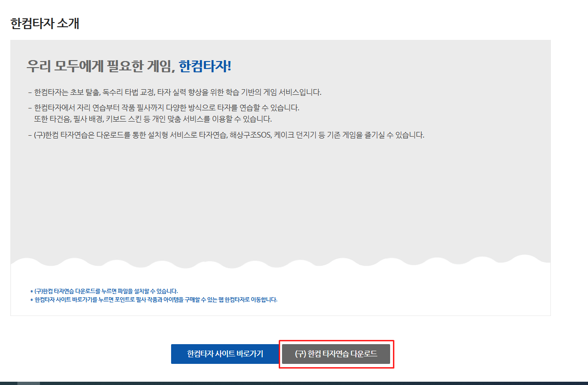Click the note about 한컴타자 사이트 바로가기를 누르면 포인트로
588x385 pixels.
click(x=154, y=300)
